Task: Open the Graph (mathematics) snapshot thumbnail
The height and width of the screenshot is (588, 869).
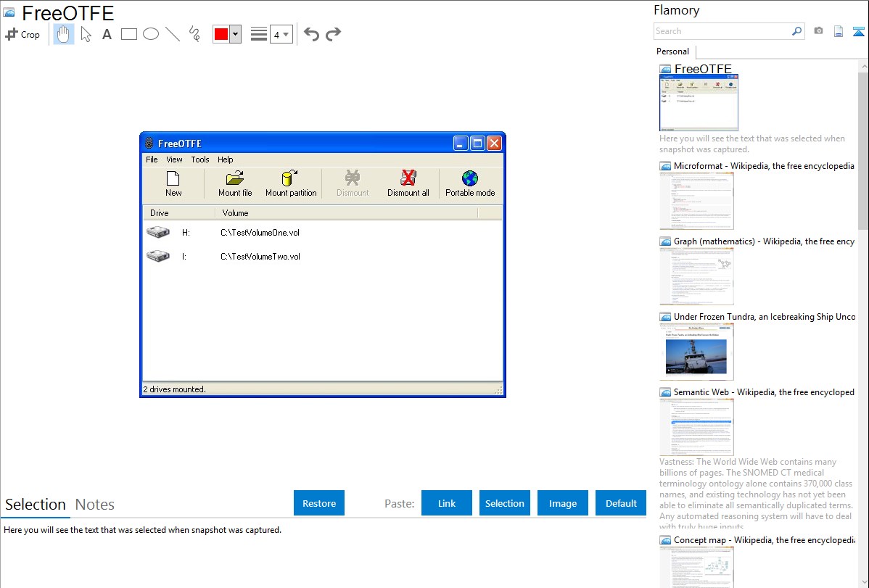Action: tap(696, 276)
